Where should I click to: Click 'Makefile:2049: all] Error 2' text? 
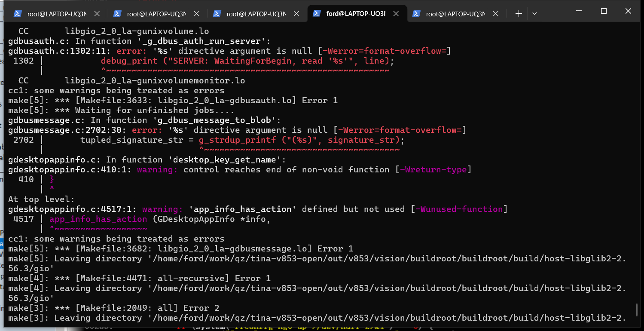150,308
